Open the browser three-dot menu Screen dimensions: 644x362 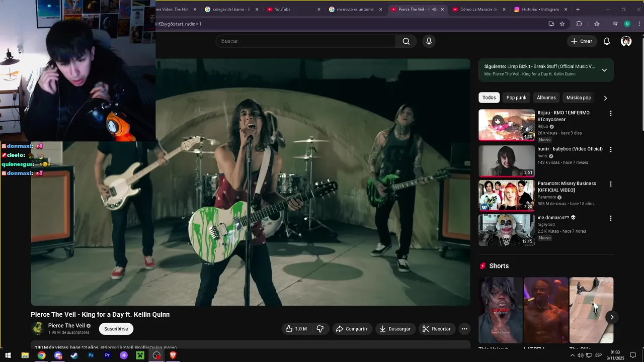[639, 24]
